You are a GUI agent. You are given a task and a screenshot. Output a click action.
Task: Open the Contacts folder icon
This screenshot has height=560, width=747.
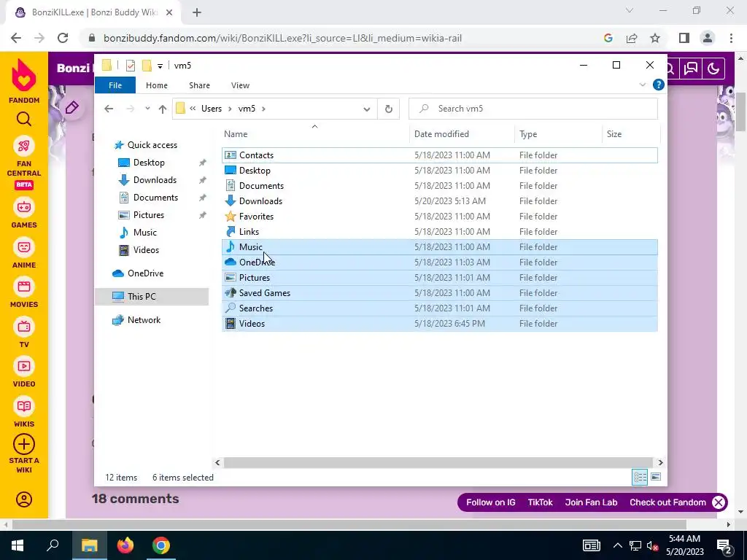tap(230, 155)
